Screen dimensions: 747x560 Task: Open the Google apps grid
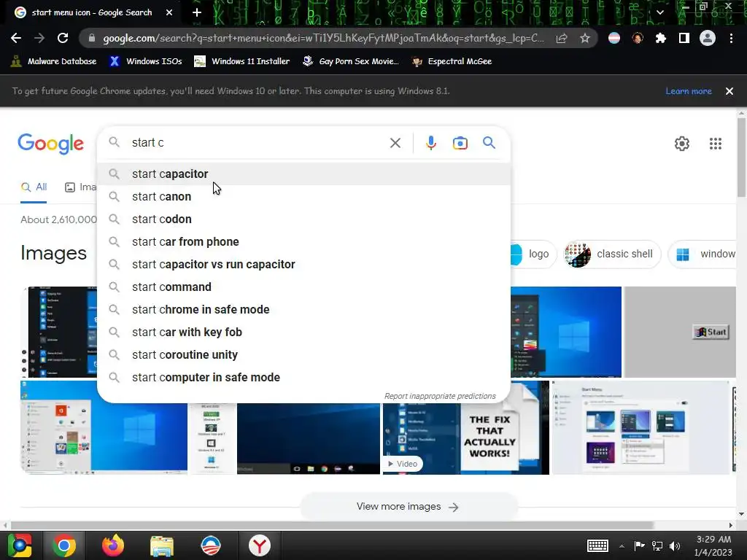[716, 144]
